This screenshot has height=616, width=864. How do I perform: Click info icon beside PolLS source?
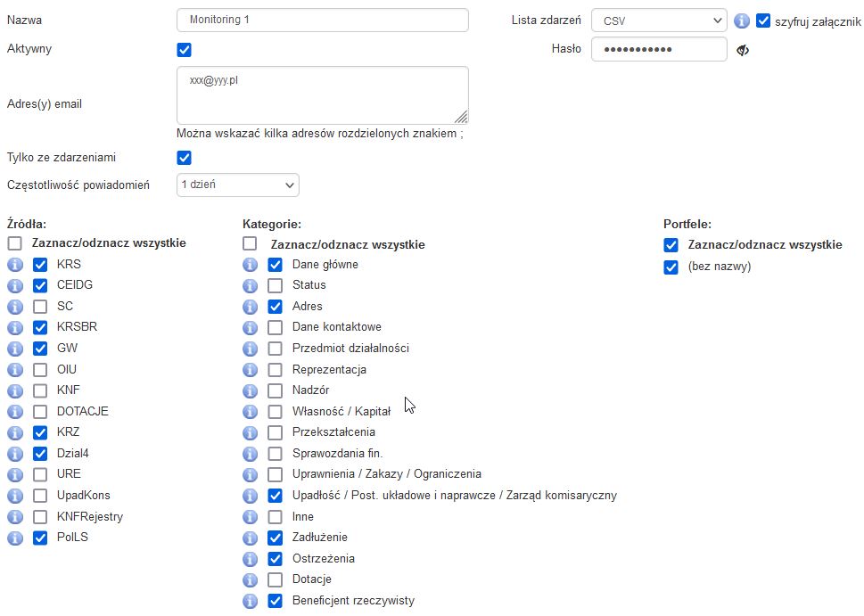tap(14, 538)
